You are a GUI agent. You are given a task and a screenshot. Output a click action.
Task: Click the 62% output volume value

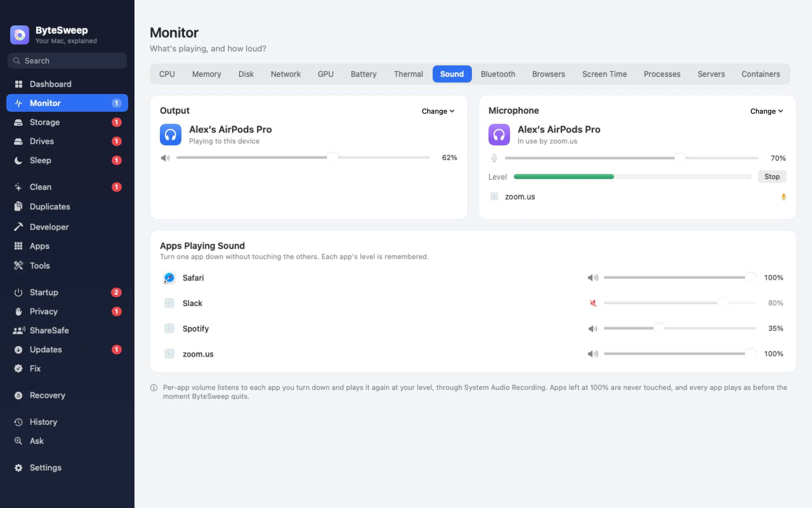tap(449, 157)
